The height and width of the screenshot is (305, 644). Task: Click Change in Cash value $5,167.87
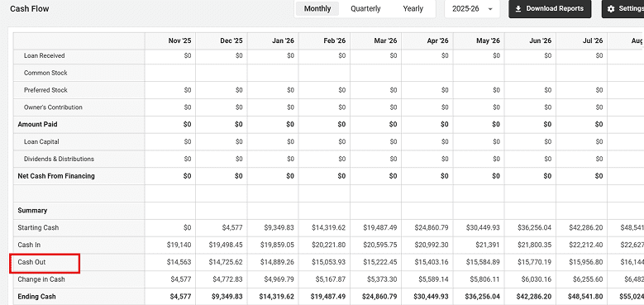coord(330,279)
